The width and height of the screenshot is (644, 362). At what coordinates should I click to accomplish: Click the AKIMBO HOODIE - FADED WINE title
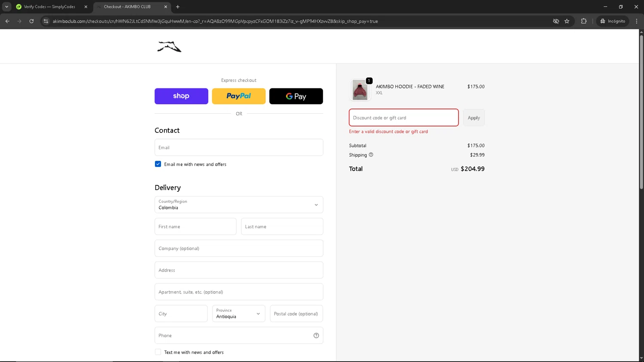pos(410,87)
